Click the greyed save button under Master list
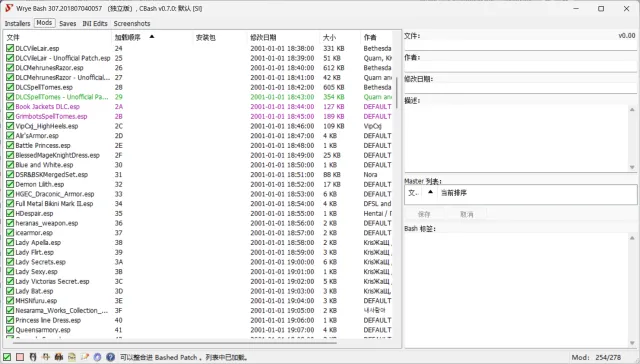The width and height of the screenshot is (640, 364). pos(424,214)
